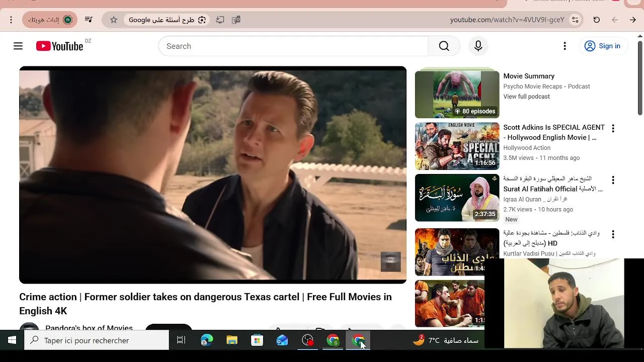
Task: Bookmark this page with the star icon
Action: tap(114, 20)
